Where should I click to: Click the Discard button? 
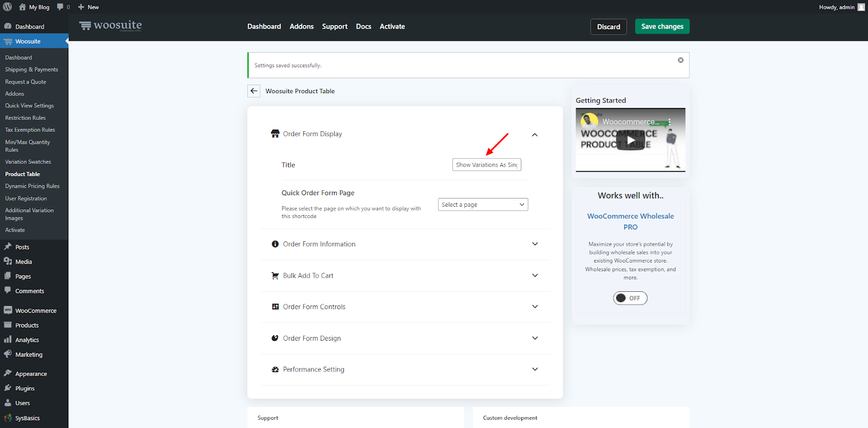point(609,27)
